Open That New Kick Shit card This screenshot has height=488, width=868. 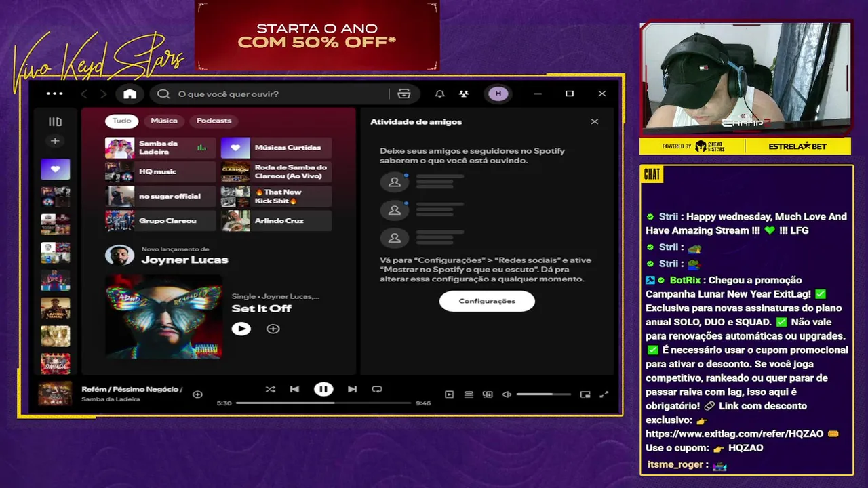pyautogui.click(x=276, y=196)
